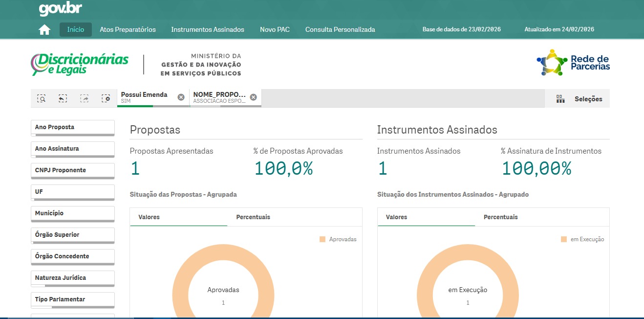Expand the Ano Proposta filter

click(72, 127)
